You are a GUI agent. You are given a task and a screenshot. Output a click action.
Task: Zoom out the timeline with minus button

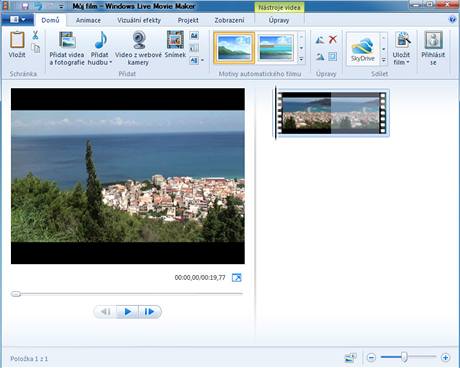tap(371, 358)
